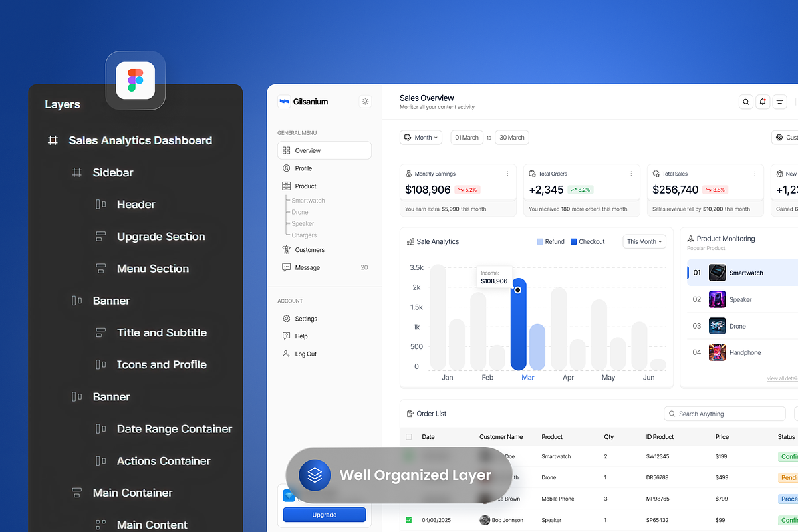
Task: Uncheck the 04/03/2025 order row checkbox
Action: [x=409, y=520]
